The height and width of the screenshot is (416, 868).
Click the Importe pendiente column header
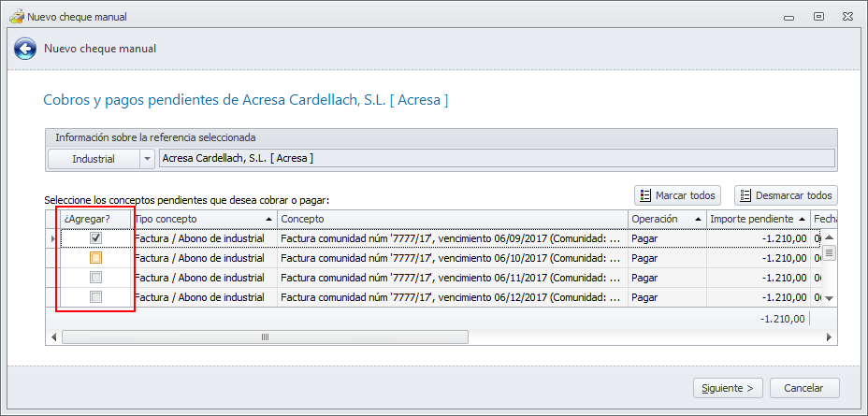tap(756, 219)
